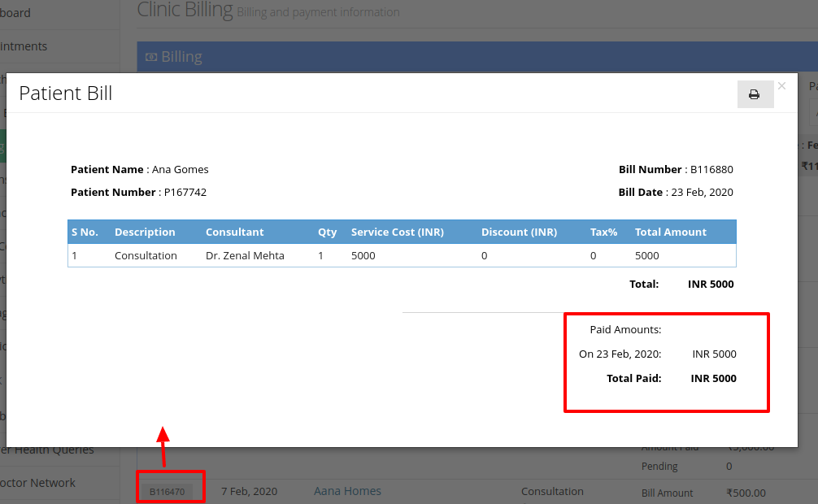
Task: Click the Total Amount column header
Action: click(670, 232)
